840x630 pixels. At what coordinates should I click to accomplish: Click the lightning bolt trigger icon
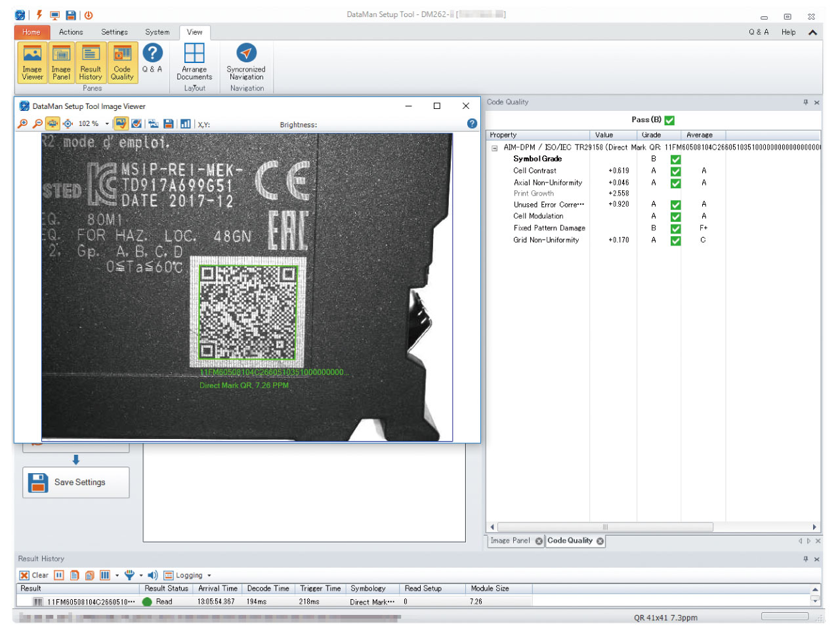tap(39, 14)
